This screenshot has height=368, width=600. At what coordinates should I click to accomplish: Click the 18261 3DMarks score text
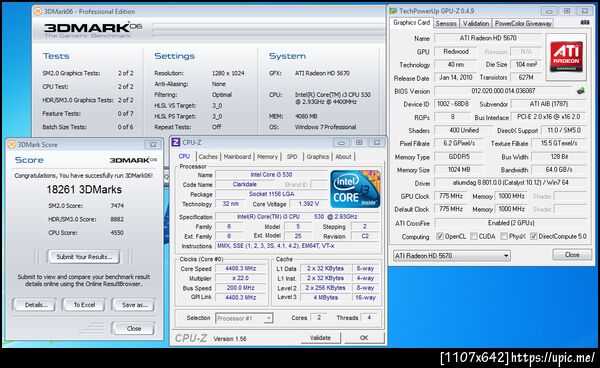(84, 189)
